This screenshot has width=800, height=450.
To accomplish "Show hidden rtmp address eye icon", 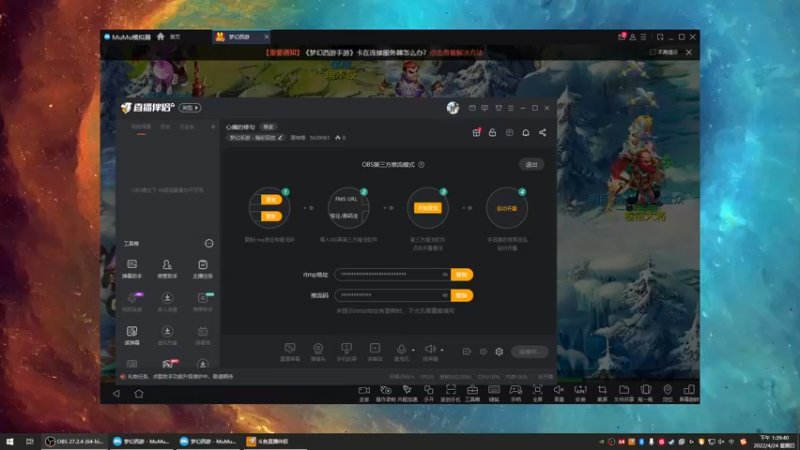I will [445, 274].
